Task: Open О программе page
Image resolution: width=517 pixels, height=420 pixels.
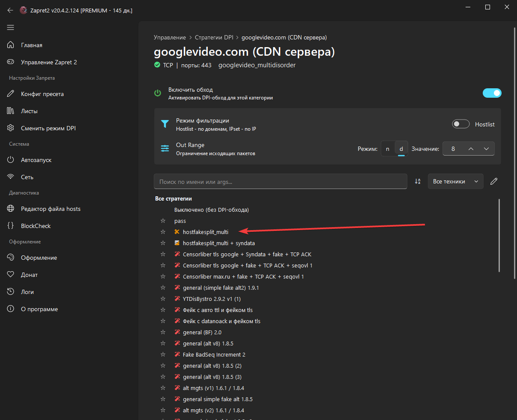Action: tap(39, 309)
